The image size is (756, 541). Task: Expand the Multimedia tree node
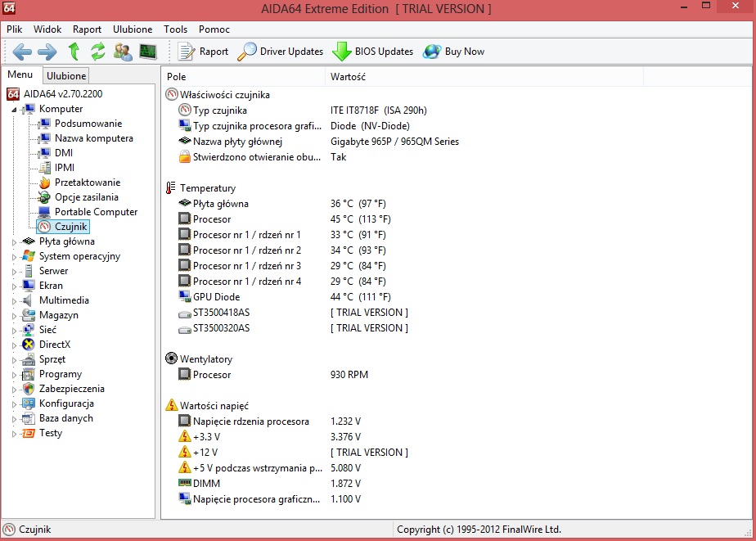click(x=14, y=301)
